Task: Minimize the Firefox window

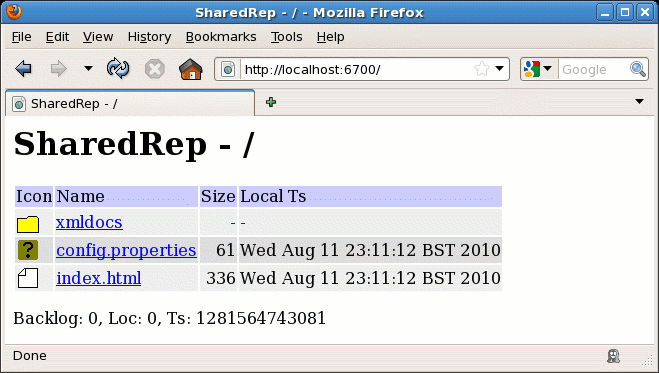Action: (605, 12)
